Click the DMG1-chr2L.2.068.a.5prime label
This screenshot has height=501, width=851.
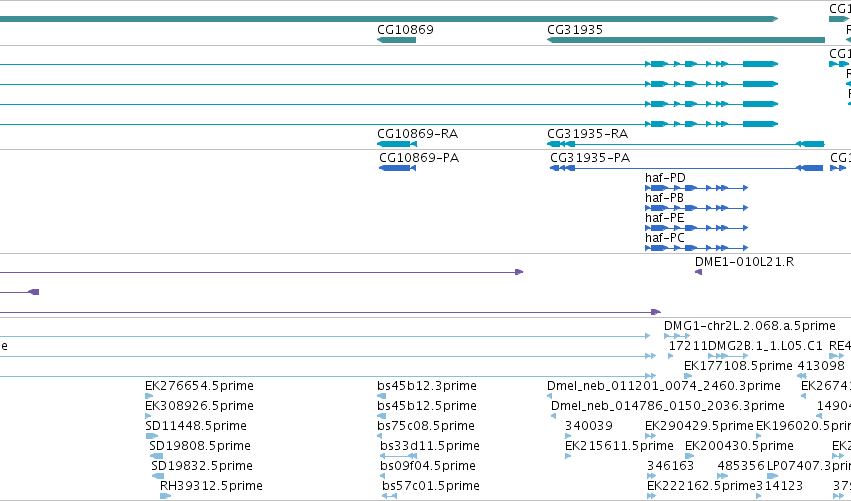[x=750, y=326]
